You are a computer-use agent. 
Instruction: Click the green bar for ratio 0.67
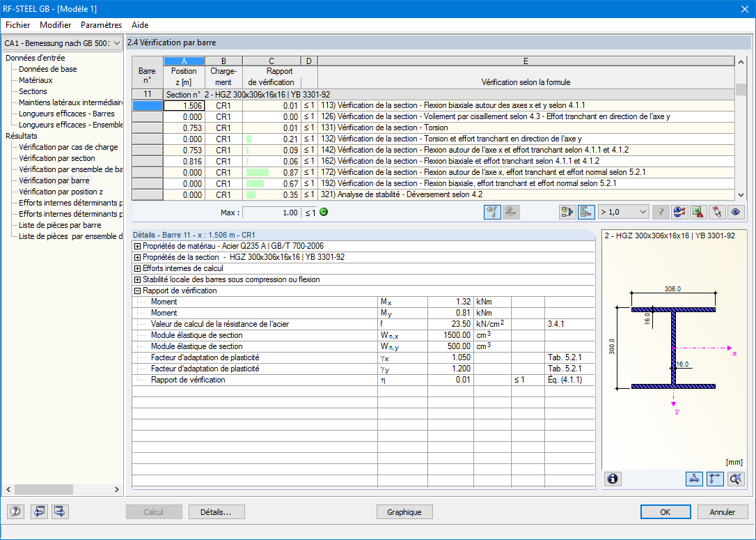point(255,183)
